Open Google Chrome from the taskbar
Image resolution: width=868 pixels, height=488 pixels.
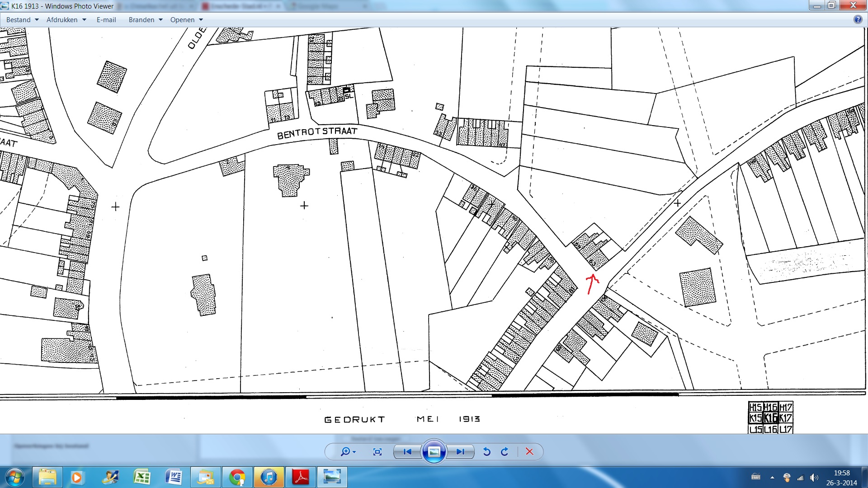click(x=237, y=477)
